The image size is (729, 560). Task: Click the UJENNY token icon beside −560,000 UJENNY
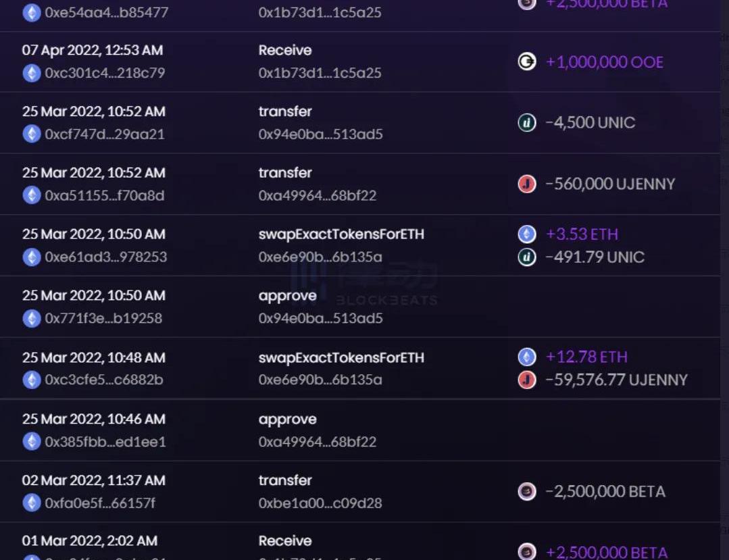tap(527, 184)
